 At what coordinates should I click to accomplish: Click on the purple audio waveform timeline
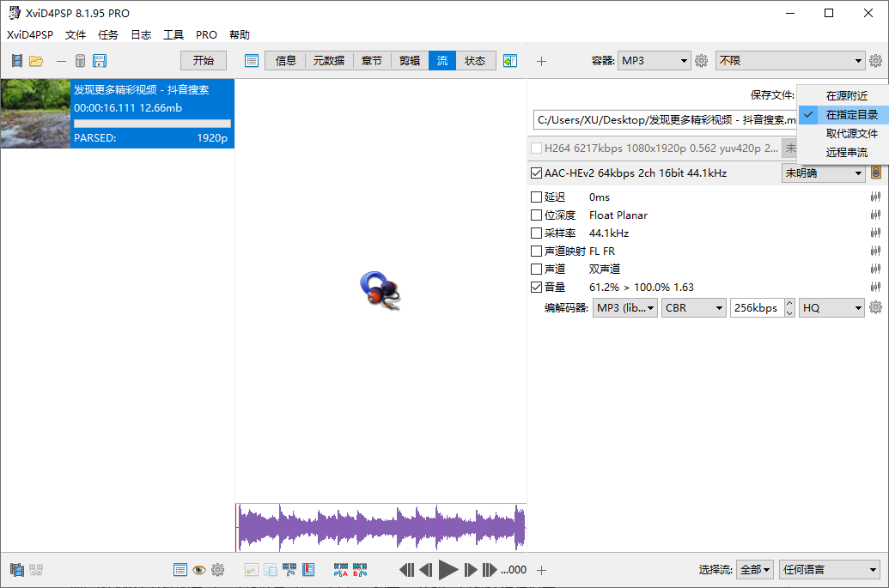(x=381, y=526)
